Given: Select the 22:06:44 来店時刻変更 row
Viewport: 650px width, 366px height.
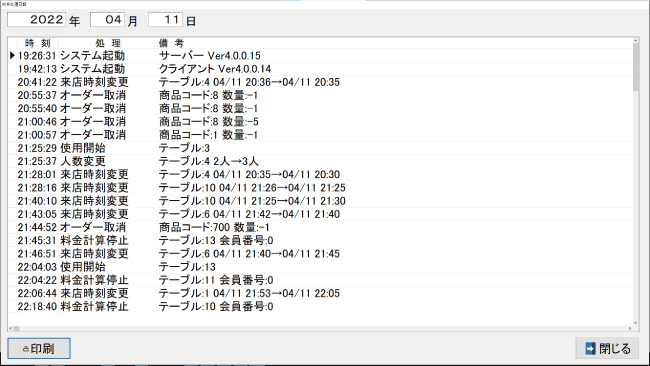Looking at the screenshot, I should 320,293.
